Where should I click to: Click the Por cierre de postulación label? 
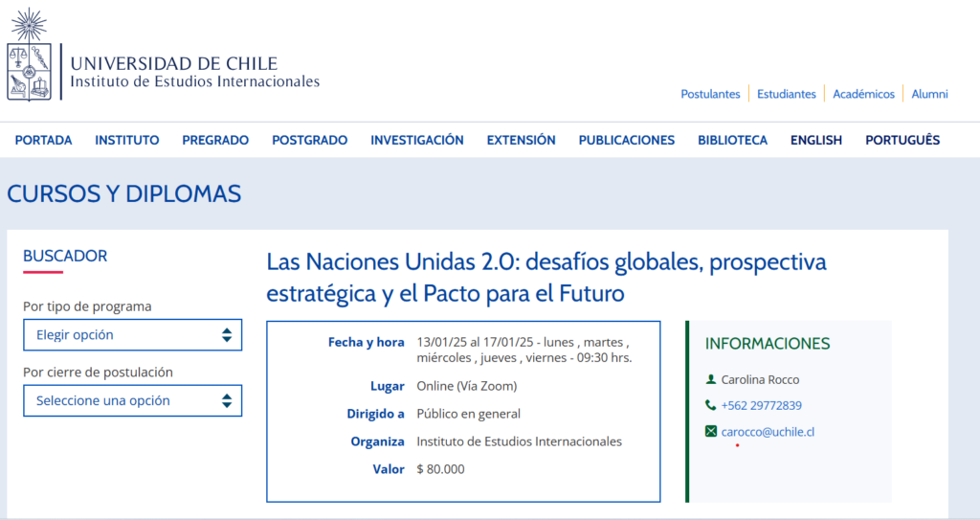(x=99, y=373)
